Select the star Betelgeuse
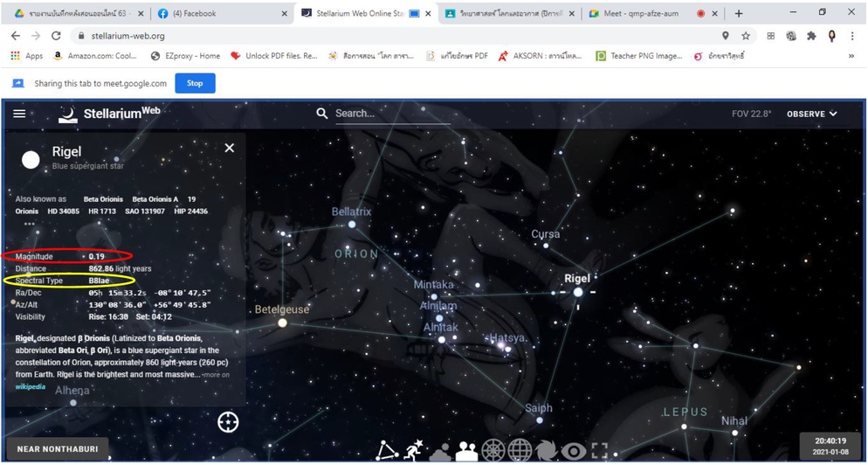Screen dimensions: 868x465 click(282, 322)
